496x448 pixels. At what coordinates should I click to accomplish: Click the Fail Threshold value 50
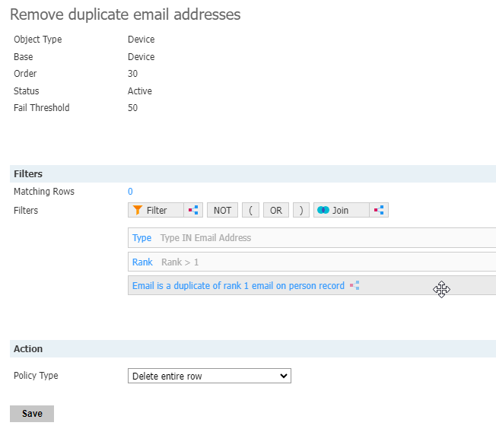pos(132,108)
